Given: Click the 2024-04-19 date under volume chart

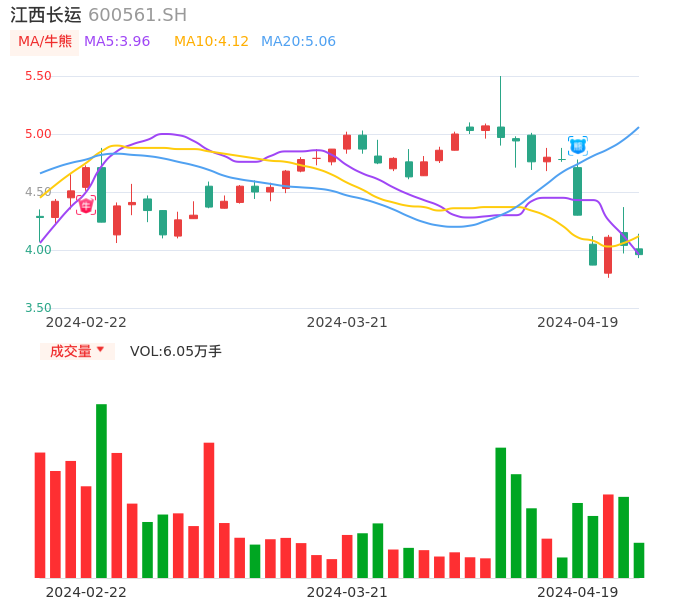Looking at the screenshot, I should click(x=577, y=592).
